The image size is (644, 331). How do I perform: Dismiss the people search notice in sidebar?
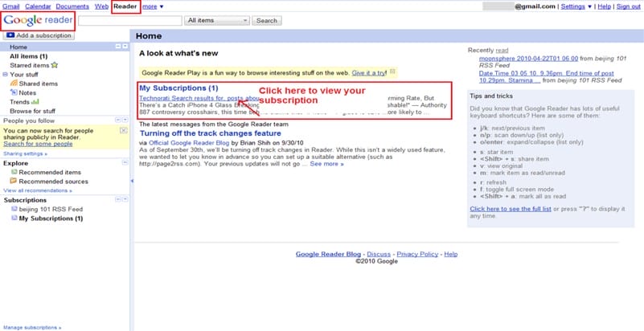[123, 129]
